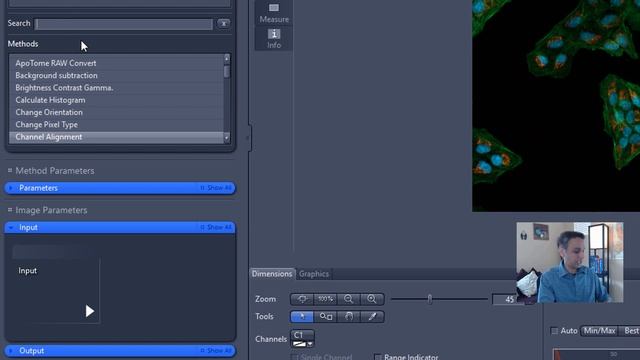This screenshot has width=640, height=360.
Task: Click the play arrow in Input selector
Action: point(90,311)
